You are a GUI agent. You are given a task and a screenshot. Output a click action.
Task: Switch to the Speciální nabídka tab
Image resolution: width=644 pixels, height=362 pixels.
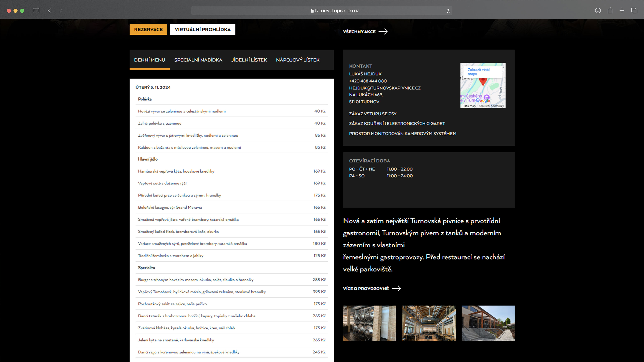click(198, 60)
